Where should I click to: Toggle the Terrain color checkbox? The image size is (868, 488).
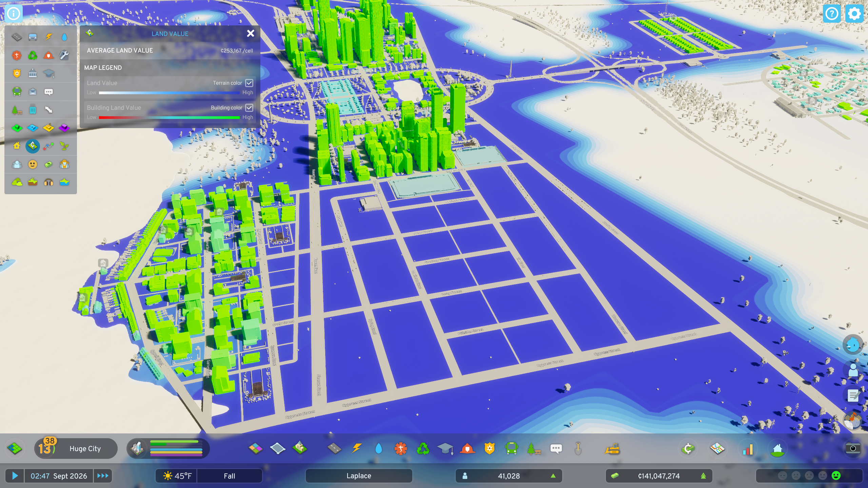tap(249, 83)
